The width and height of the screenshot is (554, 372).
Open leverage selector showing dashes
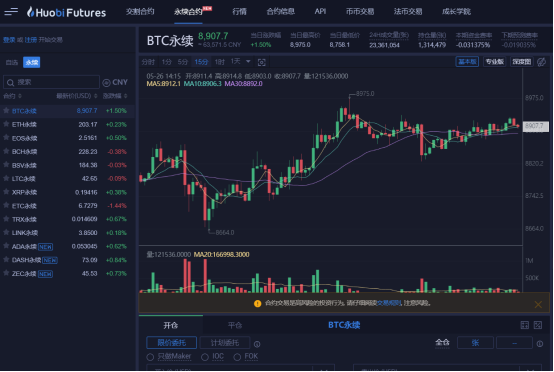(514, 343)
